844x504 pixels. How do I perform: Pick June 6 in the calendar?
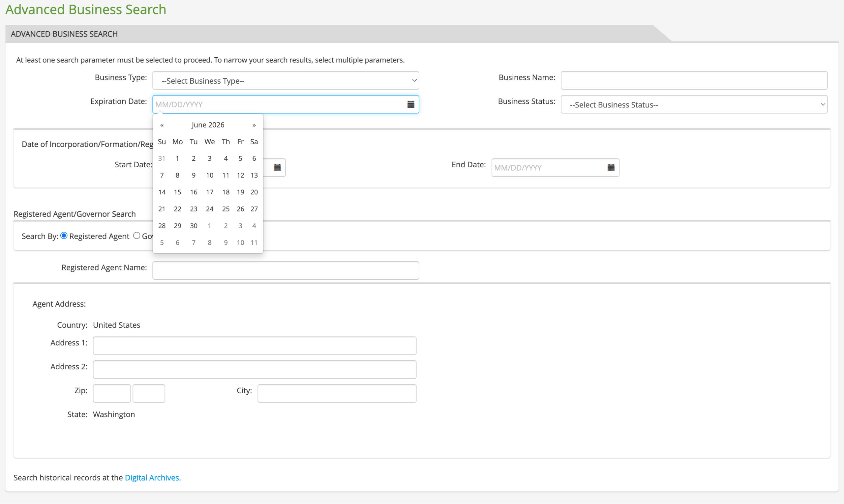(x=254, y=158)
